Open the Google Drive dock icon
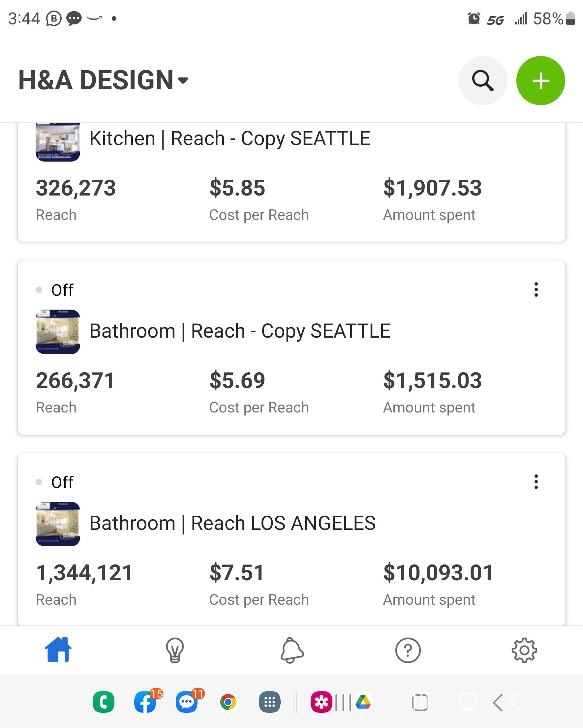 pos(363,702)
